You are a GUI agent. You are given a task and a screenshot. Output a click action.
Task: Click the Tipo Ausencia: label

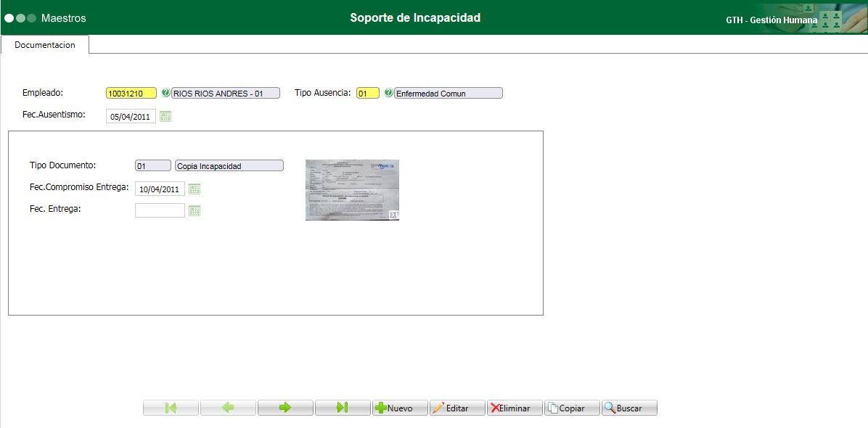tap(323, 92)
